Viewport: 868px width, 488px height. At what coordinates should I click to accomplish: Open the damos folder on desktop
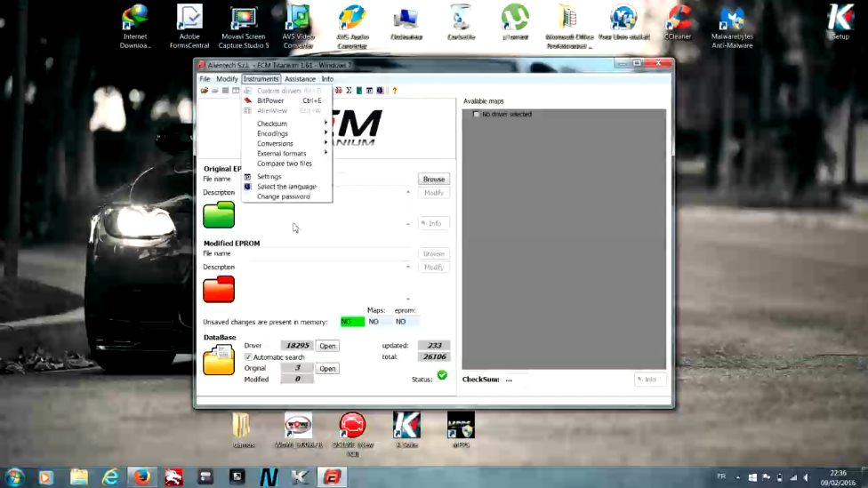click(x=244, y=430)
